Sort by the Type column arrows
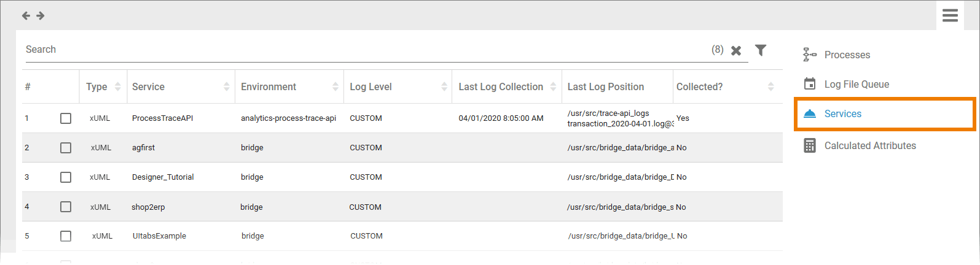 tap(118, 86)
